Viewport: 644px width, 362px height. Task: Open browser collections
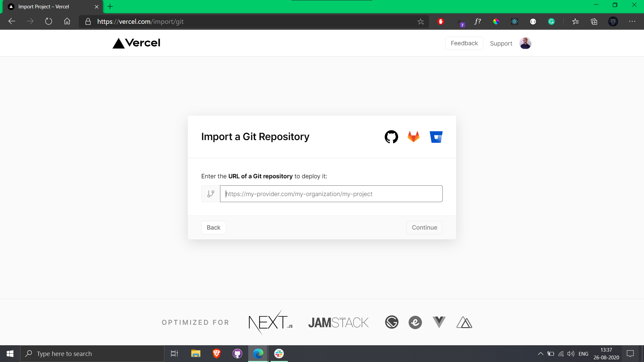tap(594, 21)
